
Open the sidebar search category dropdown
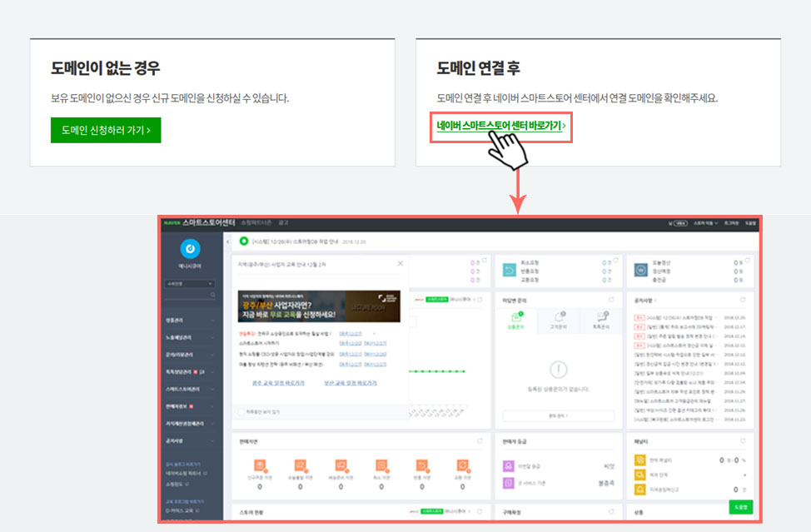(x=189, y=284)
